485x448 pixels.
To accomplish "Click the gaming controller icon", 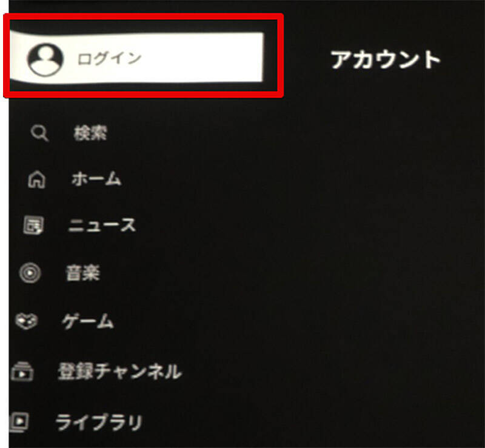I will 26,321.
